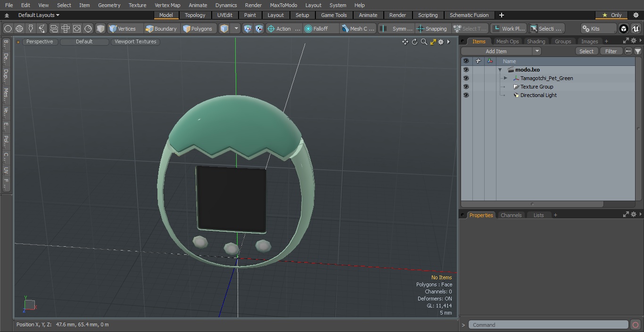644x332 pixels.
Task: Open the viewport settings gear
Action: click(x=441, y=42)
